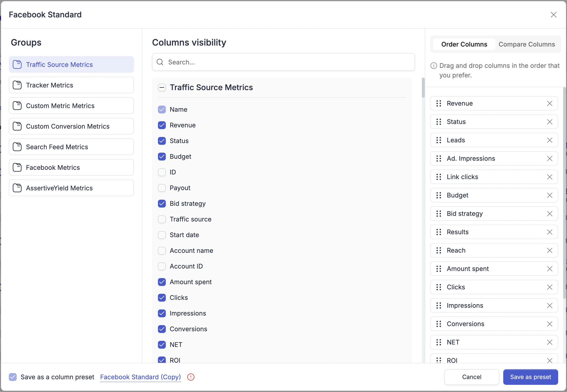Select the Custom Metric Metrics group
The image size is (567, 392).
71,106
